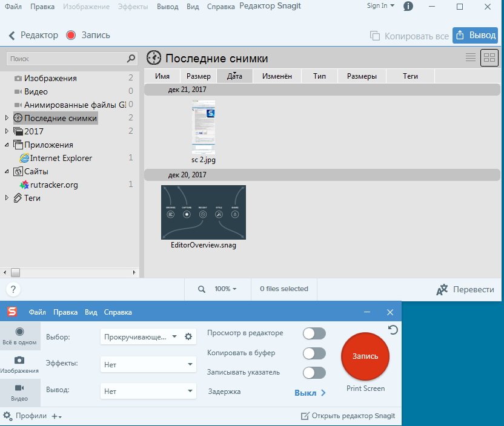Open the Вывод dropdown in capture panel
This screenshot has width=504, height=426.
point(148,392)
